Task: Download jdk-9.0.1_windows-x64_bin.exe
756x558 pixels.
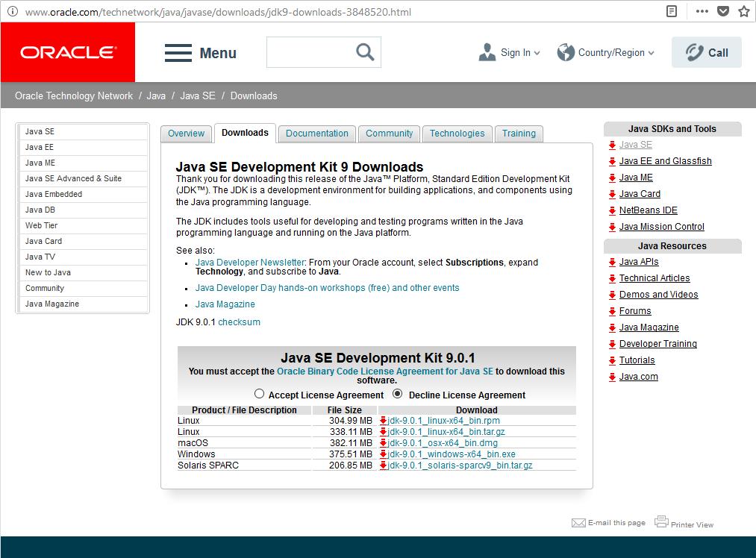Action: 452,454
